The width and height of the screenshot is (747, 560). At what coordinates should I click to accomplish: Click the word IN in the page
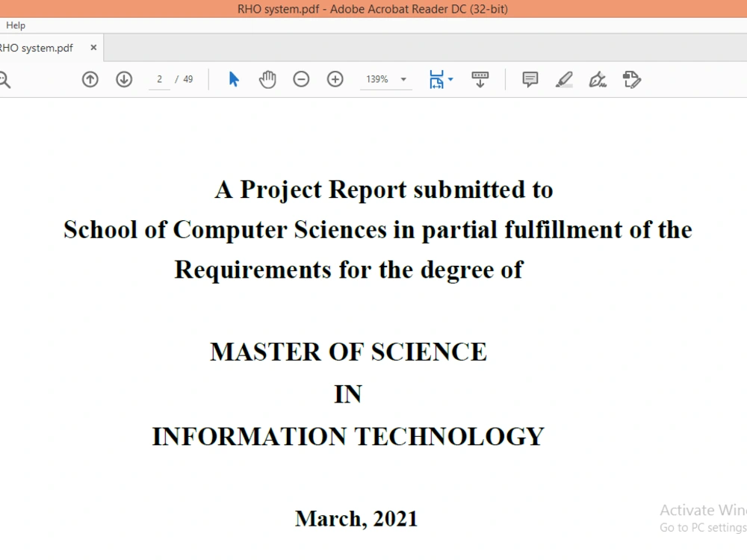click(x=348, y=394)
